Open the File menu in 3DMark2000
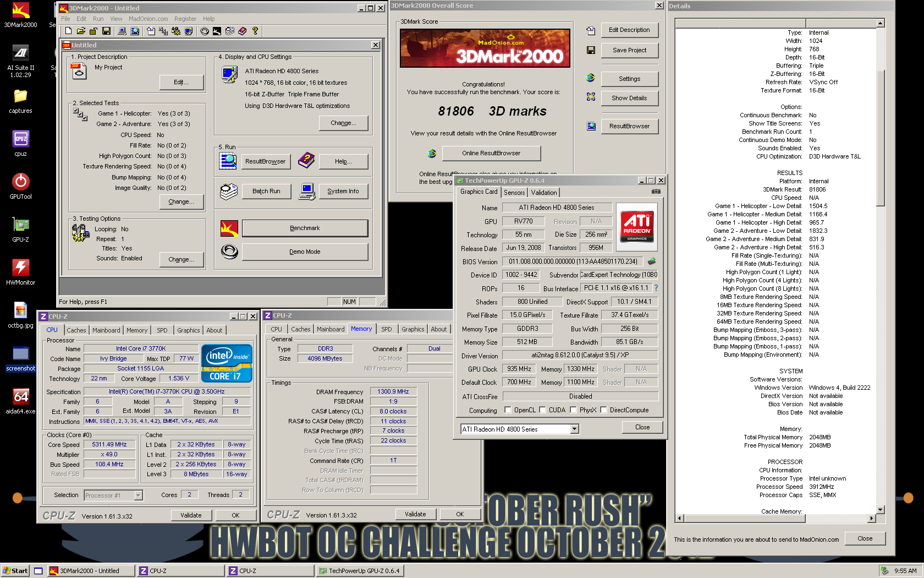 point(65,19)
